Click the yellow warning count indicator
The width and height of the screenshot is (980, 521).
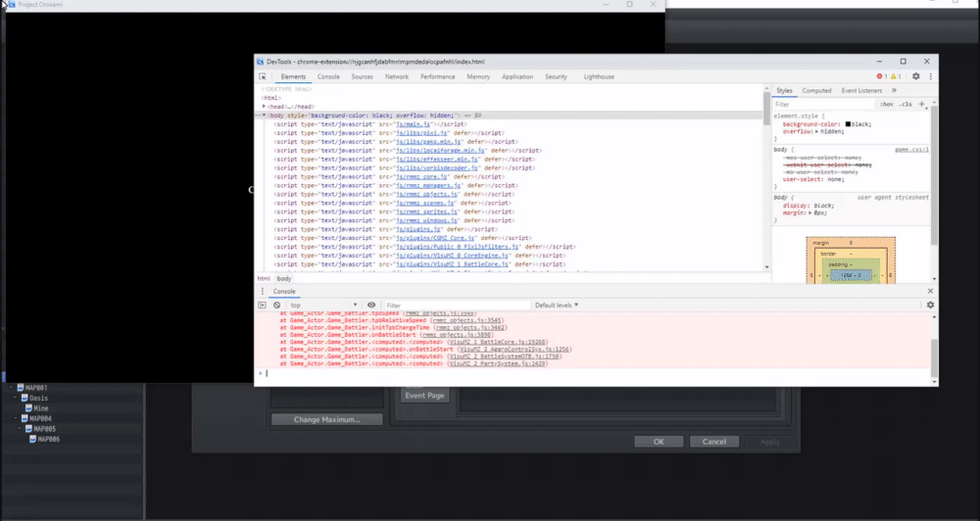[x=896, y=76]
